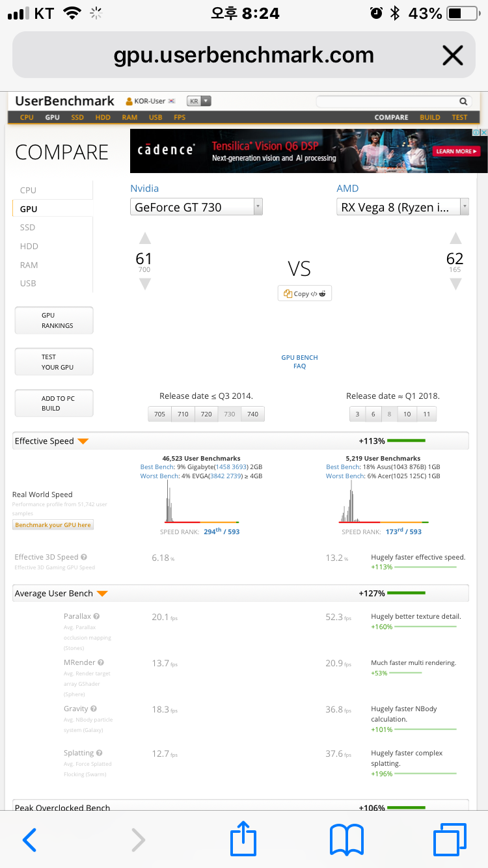Open GeForce GT 730 model dropdown
Viewport: 488px width, 868px height.
click(196, 207)
